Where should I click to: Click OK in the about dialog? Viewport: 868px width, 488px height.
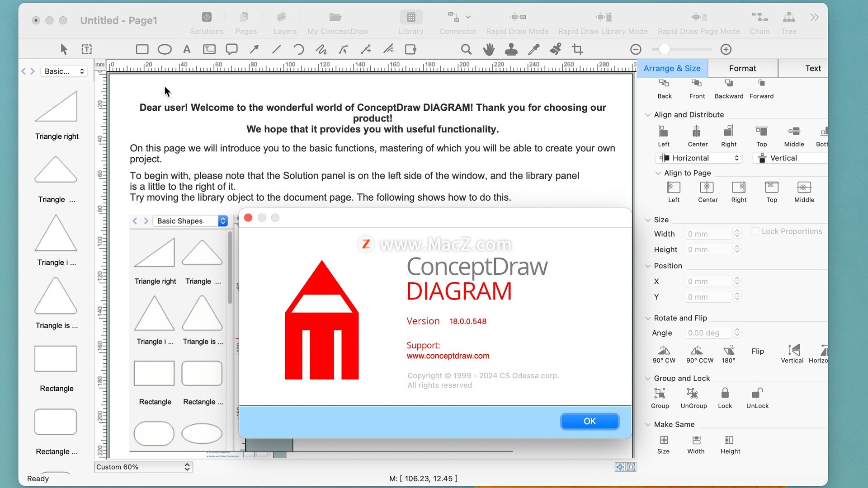point(590,421)
